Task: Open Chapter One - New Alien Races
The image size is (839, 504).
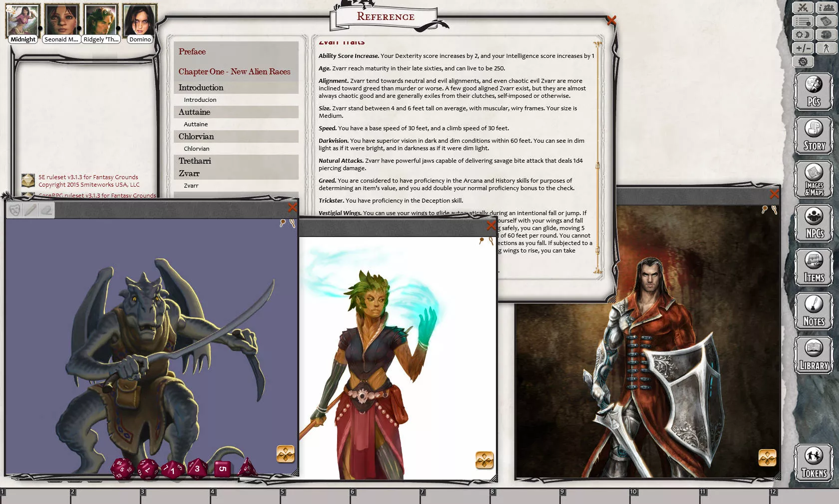Action: [x=234, y=71]
